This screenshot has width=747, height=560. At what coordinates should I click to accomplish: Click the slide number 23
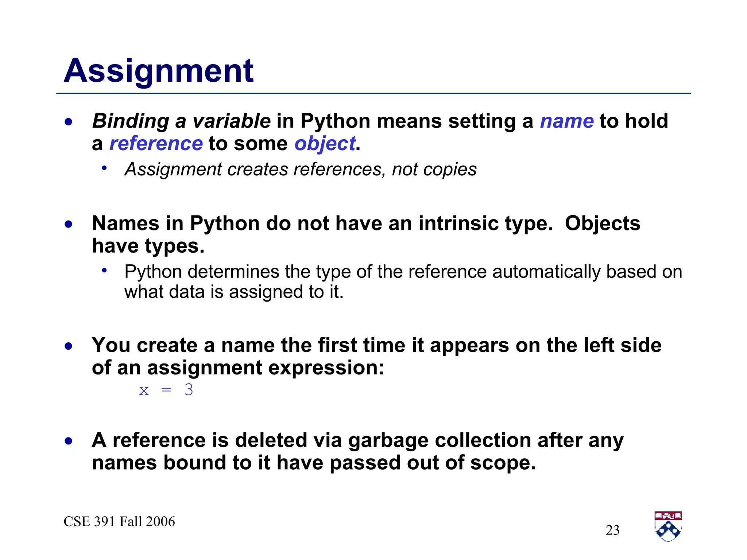click(x=612, y=530)
